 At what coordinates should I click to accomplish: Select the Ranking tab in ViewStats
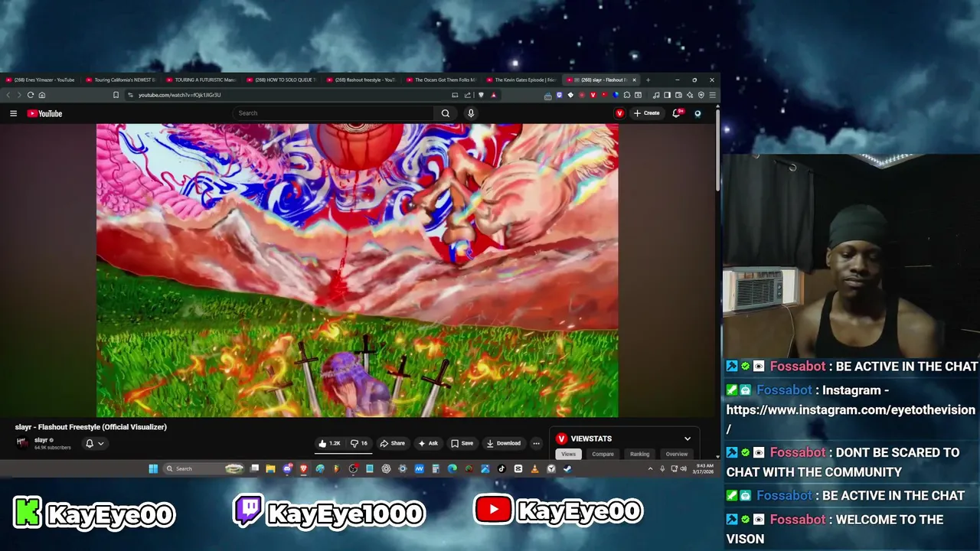pos(639,454)
